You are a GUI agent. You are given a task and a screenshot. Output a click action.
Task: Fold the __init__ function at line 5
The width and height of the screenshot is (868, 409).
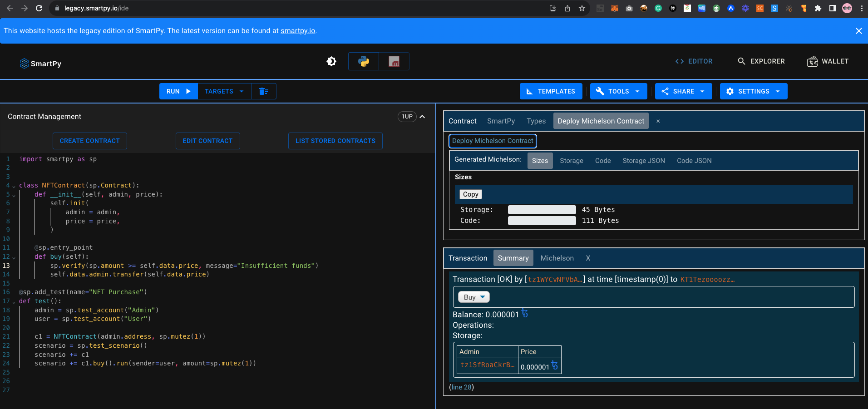[x=14, y=195]
